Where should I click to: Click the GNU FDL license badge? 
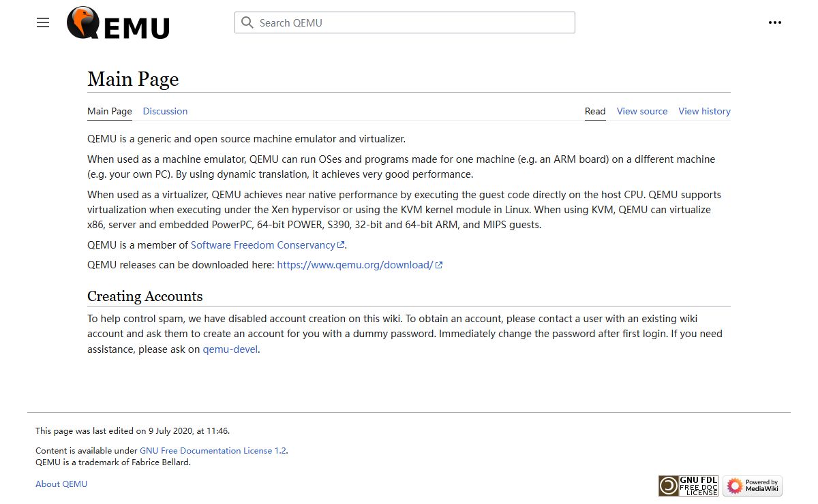[688, 486]
